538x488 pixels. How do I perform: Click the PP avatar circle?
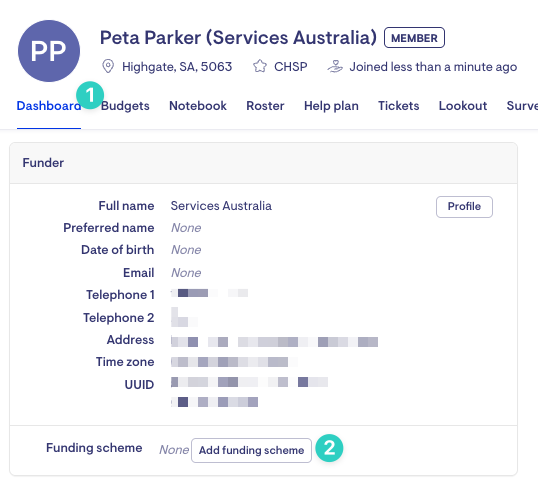[x=49, y=51]
